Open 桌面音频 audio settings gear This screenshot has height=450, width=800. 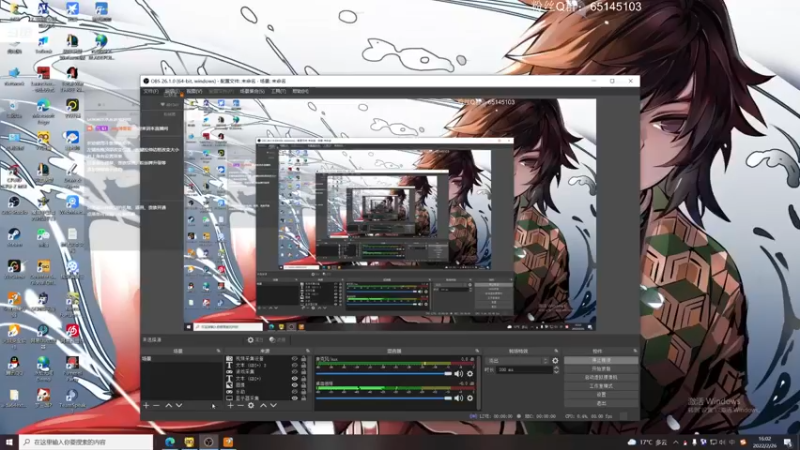(x=470, y=398)
